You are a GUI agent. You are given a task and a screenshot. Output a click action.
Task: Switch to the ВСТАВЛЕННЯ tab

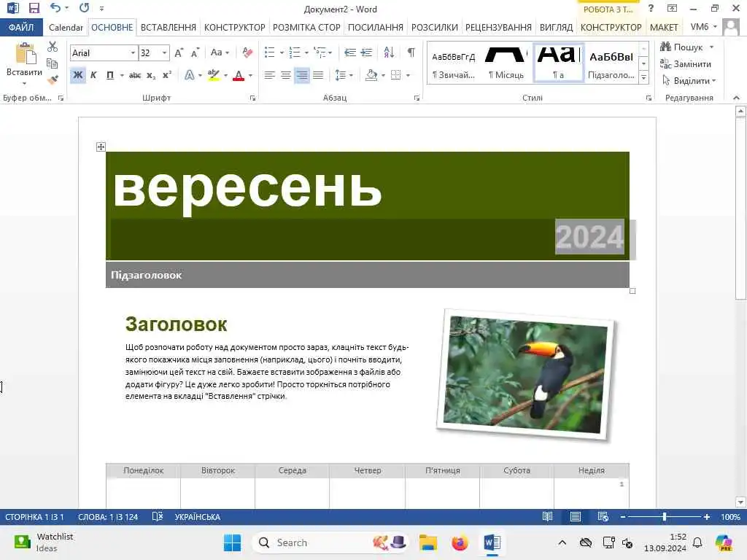(x=169, y=28)
